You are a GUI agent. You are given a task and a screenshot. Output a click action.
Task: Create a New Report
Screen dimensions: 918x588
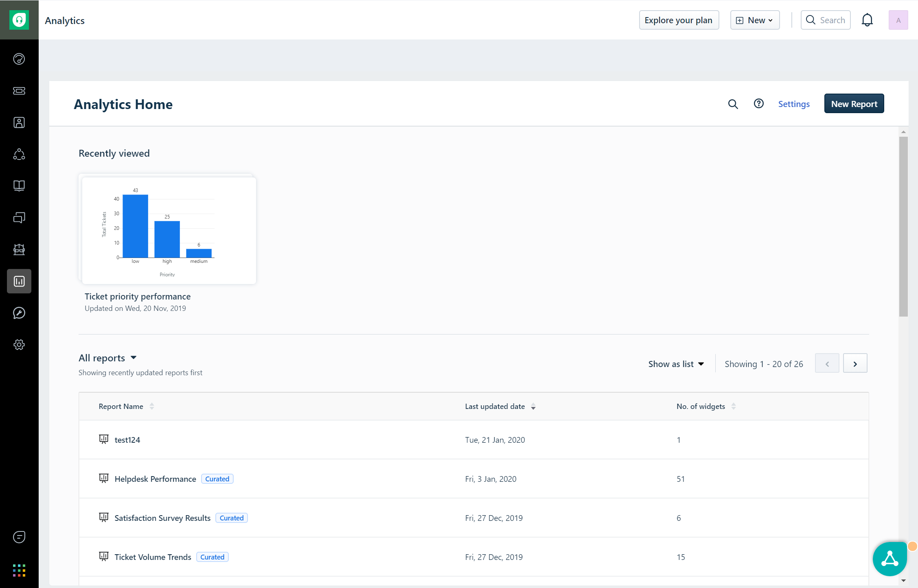pyautogui.click(x=854, y=103)
